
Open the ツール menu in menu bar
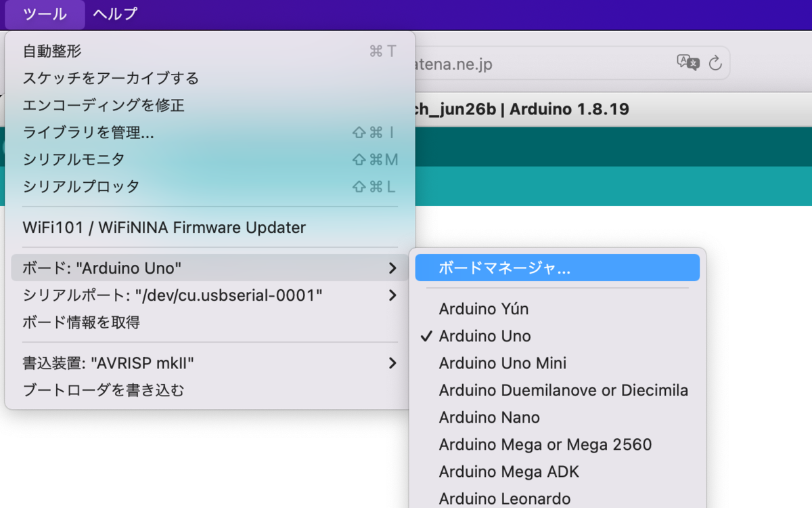tap(45, 14)
